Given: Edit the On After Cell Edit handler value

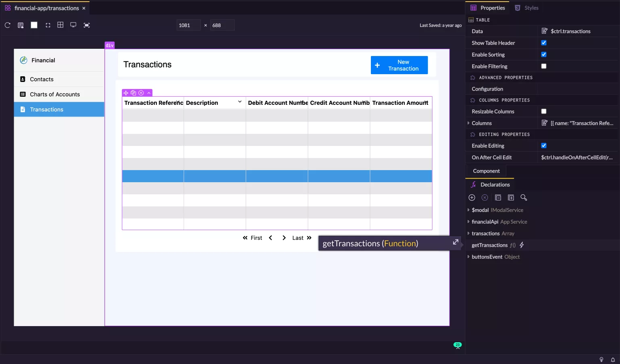Looking at the screenshot, I should point(577,158).
